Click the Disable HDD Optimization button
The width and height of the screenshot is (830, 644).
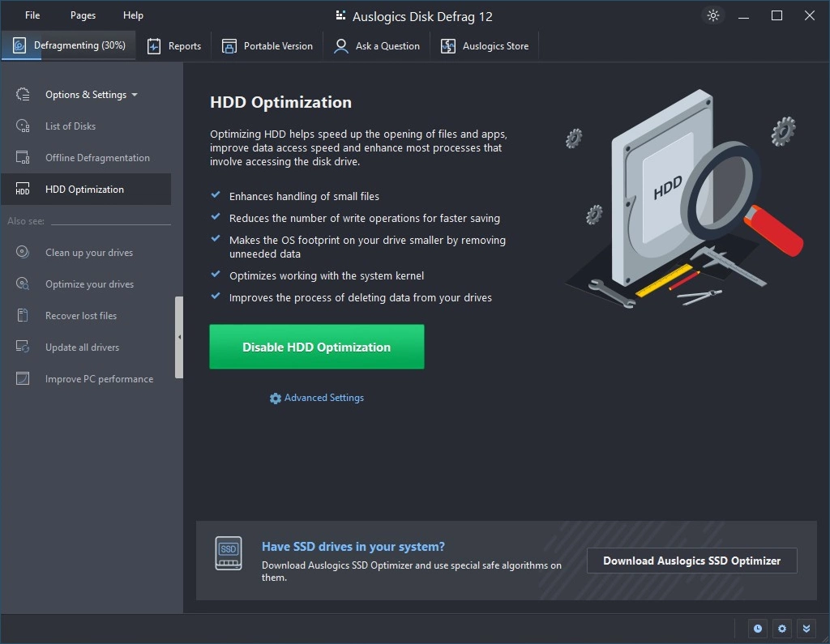pyautogui.click(x=316, y=347)
